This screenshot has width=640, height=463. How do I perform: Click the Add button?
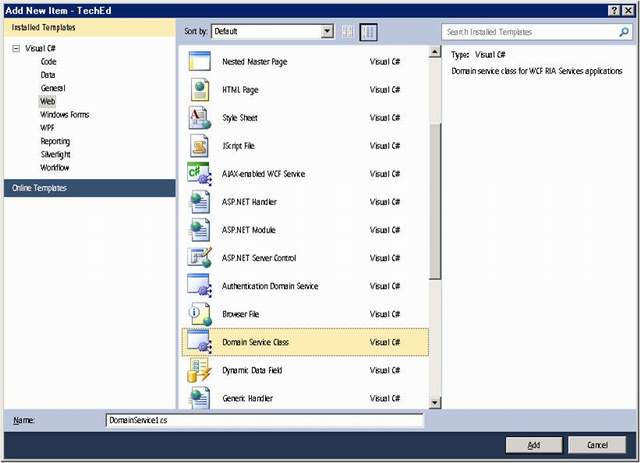click(534, 445)
